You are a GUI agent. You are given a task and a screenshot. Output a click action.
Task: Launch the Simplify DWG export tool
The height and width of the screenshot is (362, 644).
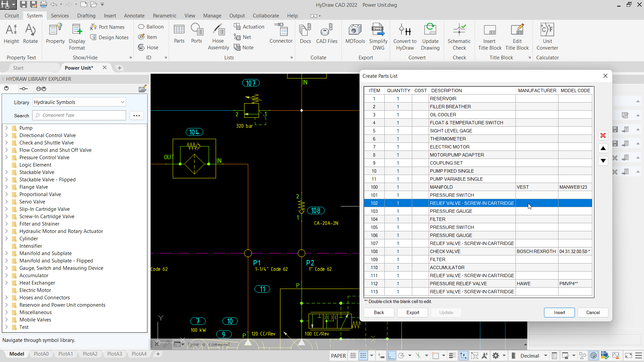pos(378,35)
